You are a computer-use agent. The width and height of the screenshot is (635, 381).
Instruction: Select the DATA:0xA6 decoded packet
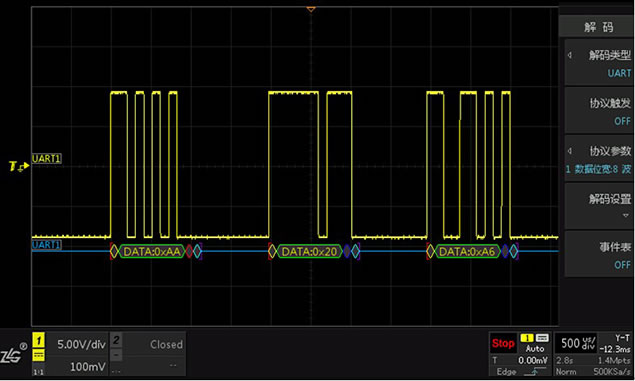[467, 251]
